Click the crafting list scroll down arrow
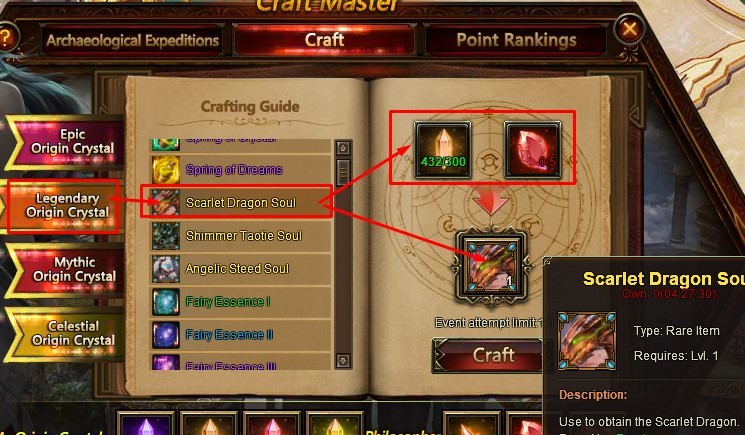 (343, 360)
